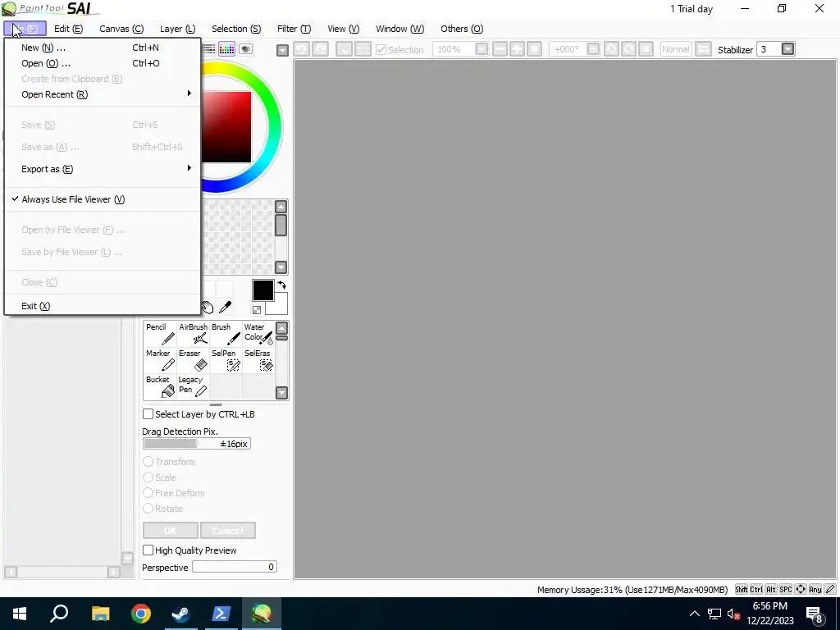Click the black foreground color swatch
Image resolution: width=840 pixels, height=630 pixels.
[x=263, y=290]
